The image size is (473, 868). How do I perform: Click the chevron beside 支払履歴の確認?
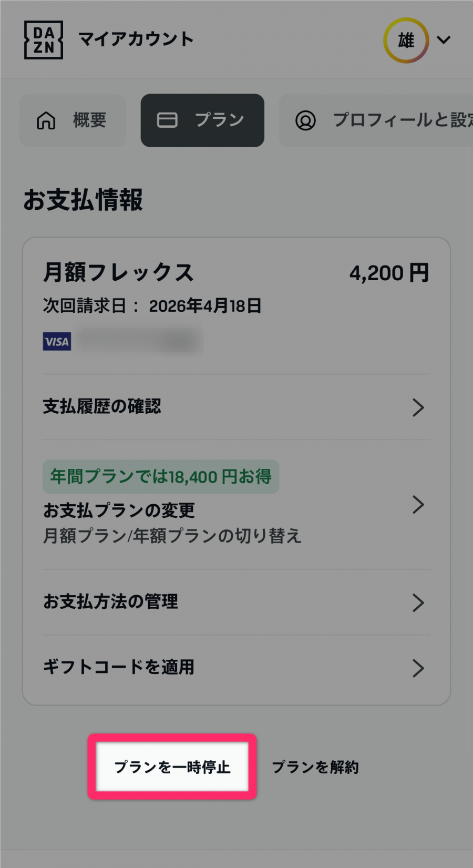[418, 407]
